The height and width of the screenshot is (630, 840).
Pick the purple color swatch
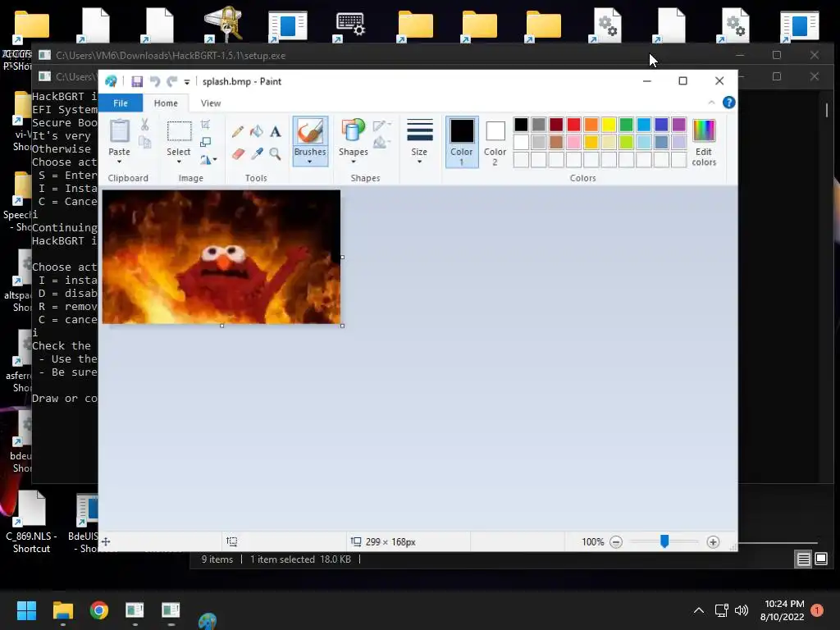tap(678, 125)
